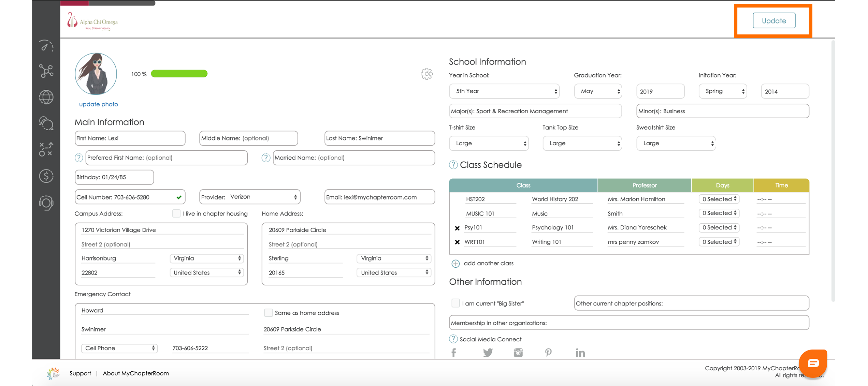The height and width of the screenshot is (386, 868).
Task: Click the Email input field
Action: tap(379, 197)
